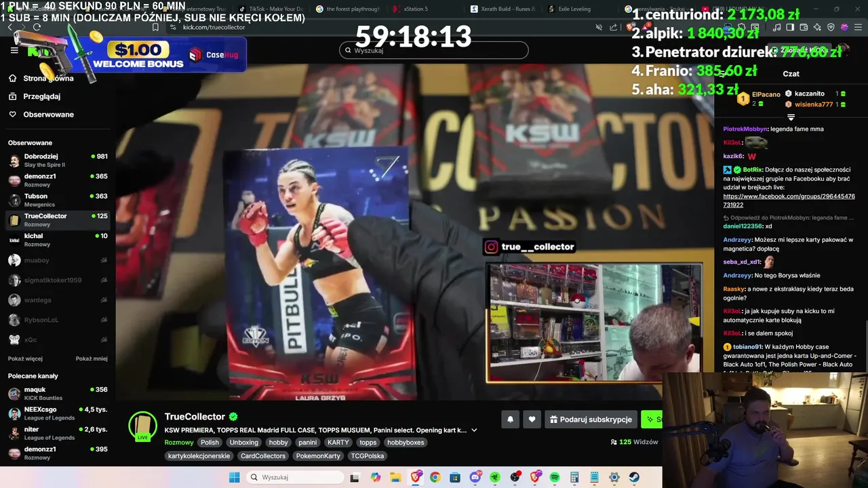The height and width of the screenshot is (488, 868).
Task: Open TrueCollector channel name link
Action: 195,417
